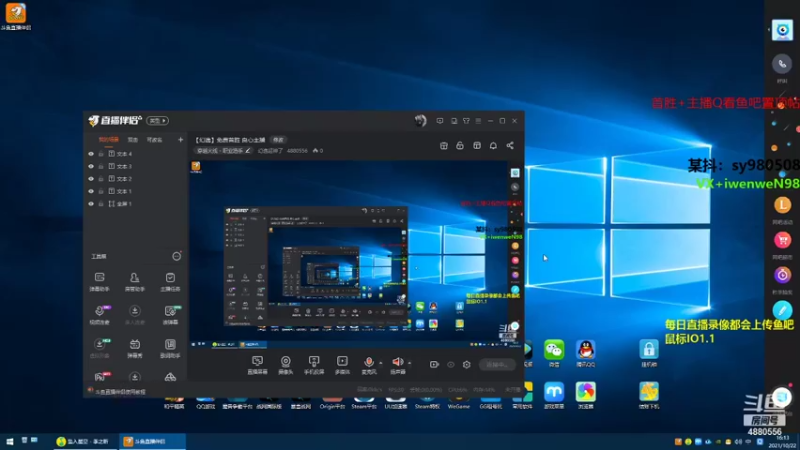Toggle visibility of 文本 2 layer
The height and width of the screenshot is (450, 800).
91,179
